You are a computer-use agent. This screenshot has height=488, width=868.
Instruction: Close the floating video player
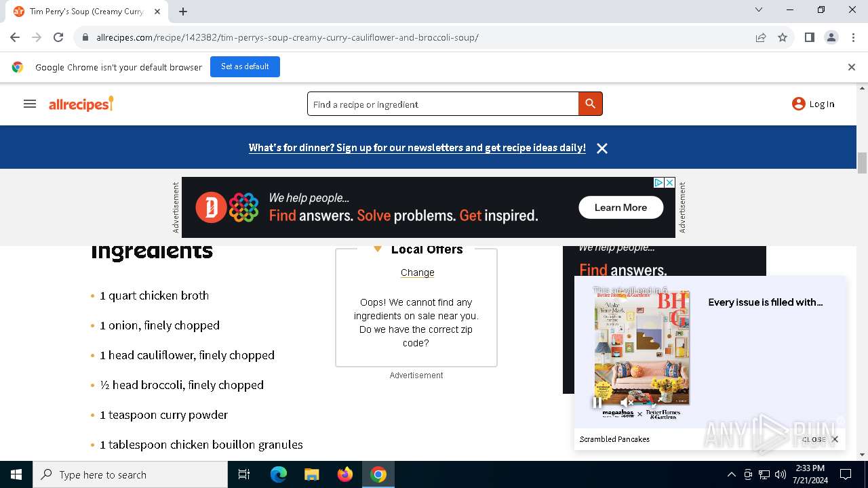[x=821, y=439]
